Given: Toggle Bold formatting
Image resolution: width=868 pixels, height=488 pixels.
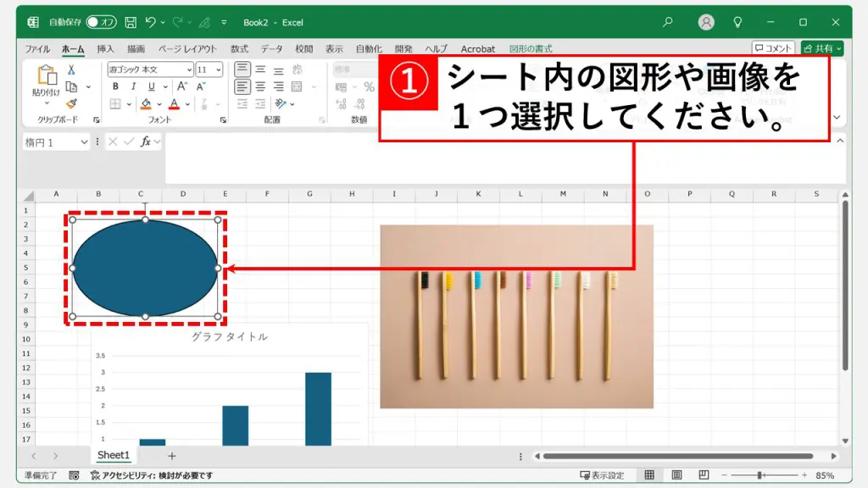Looking at the screenshot, I should coord(114,86).
